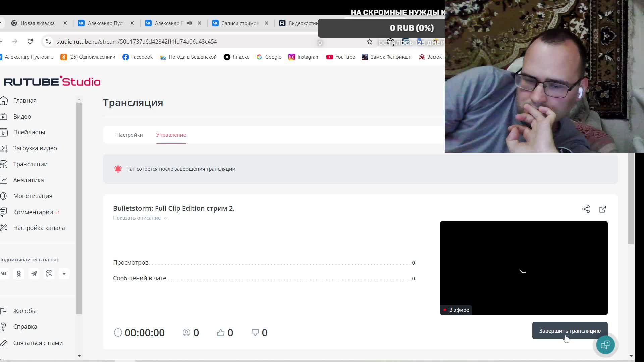
Task: Expand Показать описание dropdown
Action: click(140, 218)
